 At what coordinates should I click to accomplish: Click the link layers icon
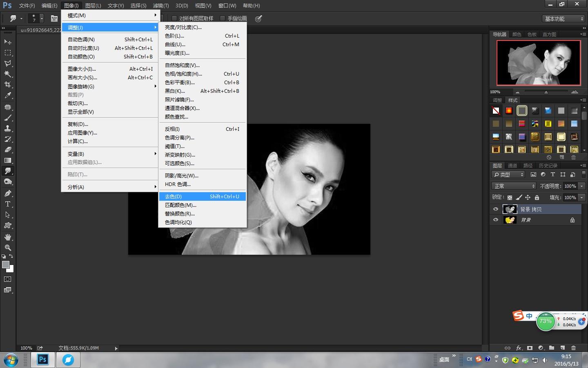tap(508, 348)
